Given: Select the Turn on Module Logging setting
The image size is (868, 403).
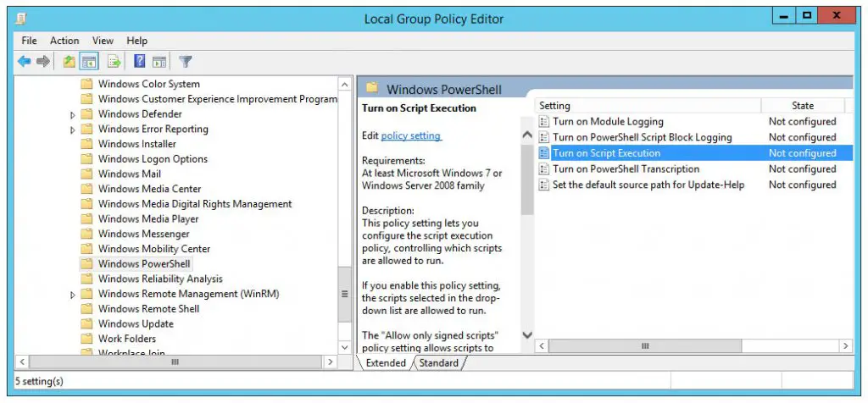Looking at the screenshot, I should tap(608, 122).
